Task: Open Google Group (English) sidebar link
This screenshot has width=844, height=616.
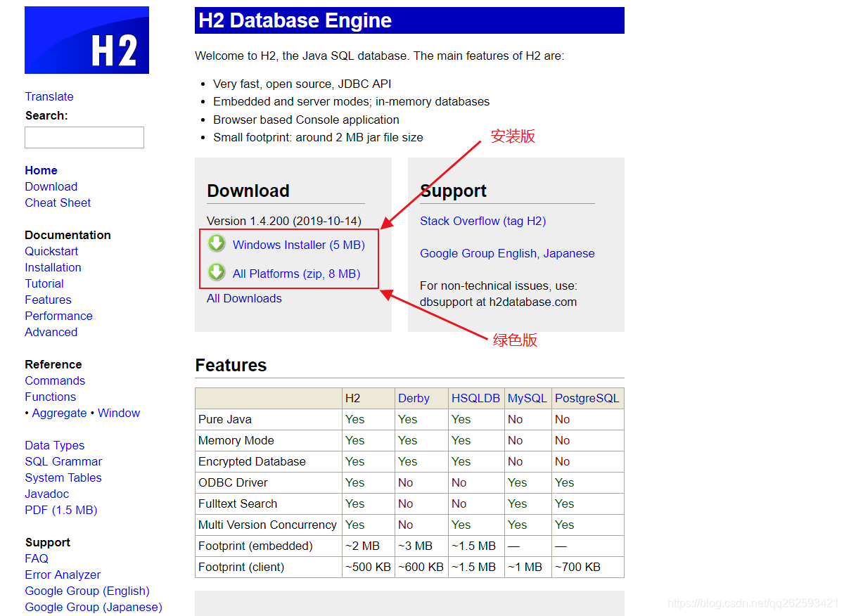Action: (87, 591)
